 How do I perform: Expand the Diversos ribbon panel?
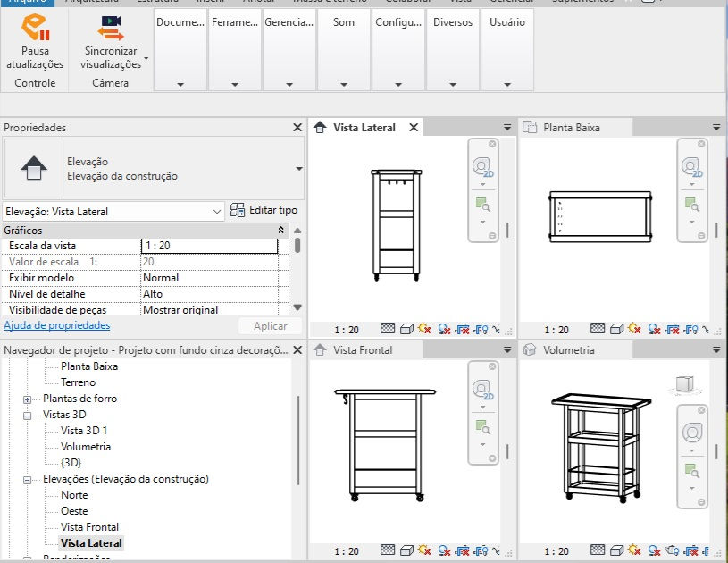click(x=453, y=85)
